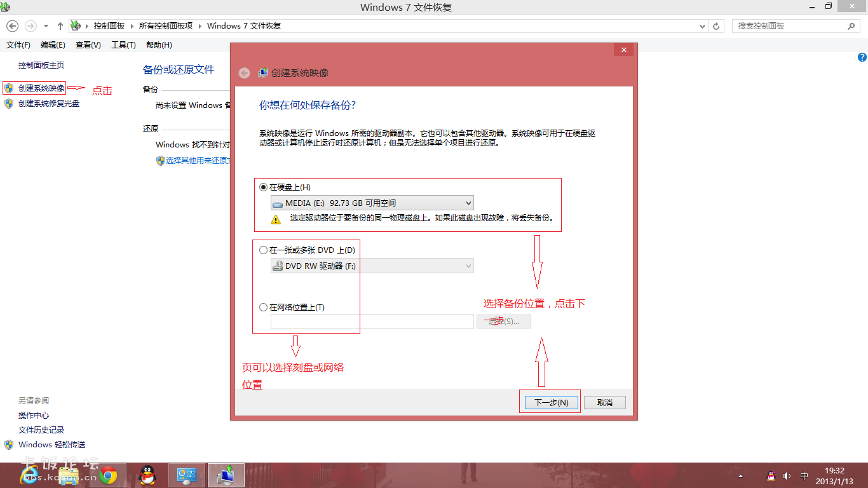Click the 下一步(N) button
868x488 pixels.
click(550, 403)
